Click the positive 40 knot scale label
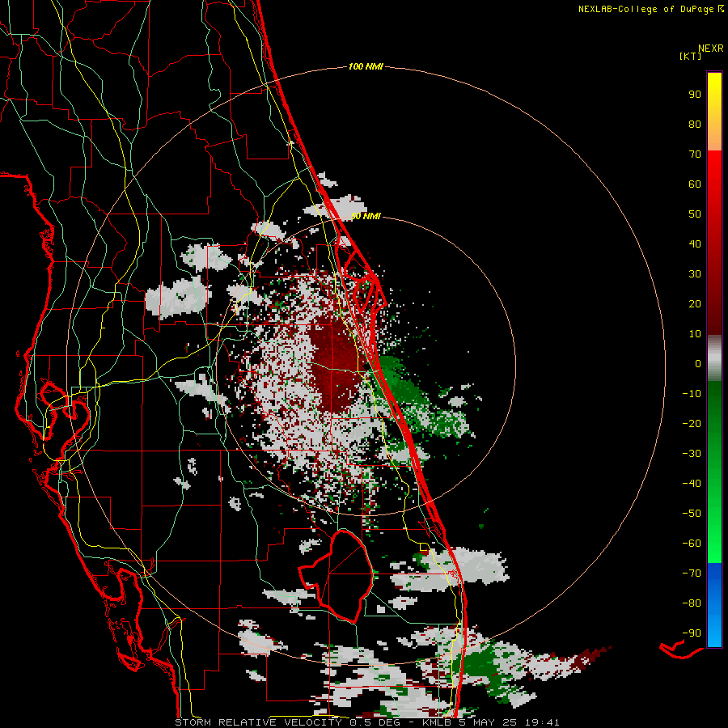The width and height of the screenshot is (728, 728). coord(695,243)
